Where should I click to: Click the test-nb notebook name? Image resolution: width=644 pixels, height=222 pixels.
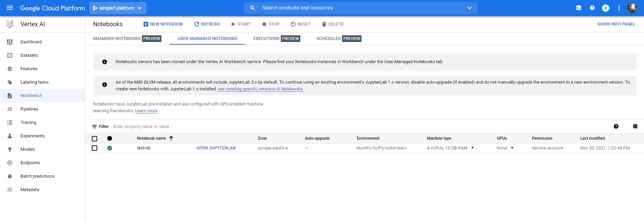point(144,148)
